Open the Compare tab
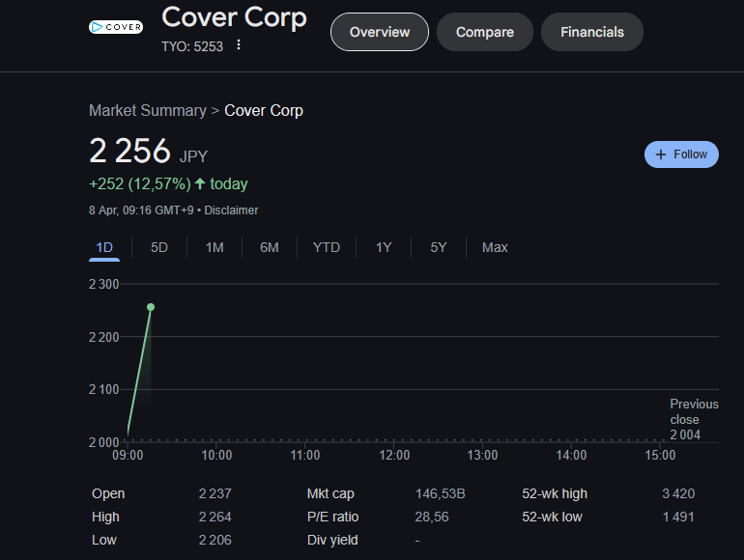 click(x=485, y=32)
